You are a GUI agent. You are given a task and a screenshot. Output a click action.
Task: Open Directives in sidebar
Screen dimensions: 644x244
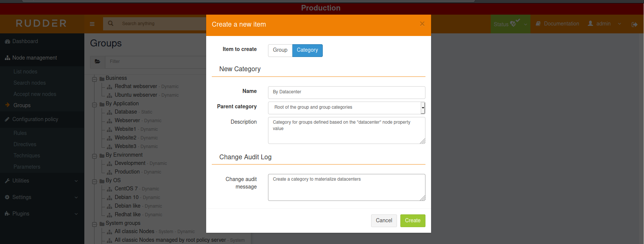[25, 144]
